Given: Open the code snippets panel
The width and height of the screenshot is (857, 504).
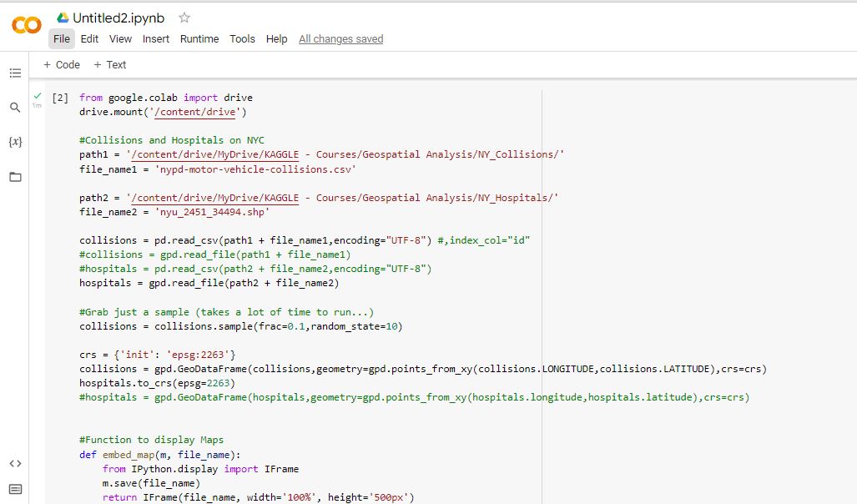Looking at the screenshot, I should 15,463.
